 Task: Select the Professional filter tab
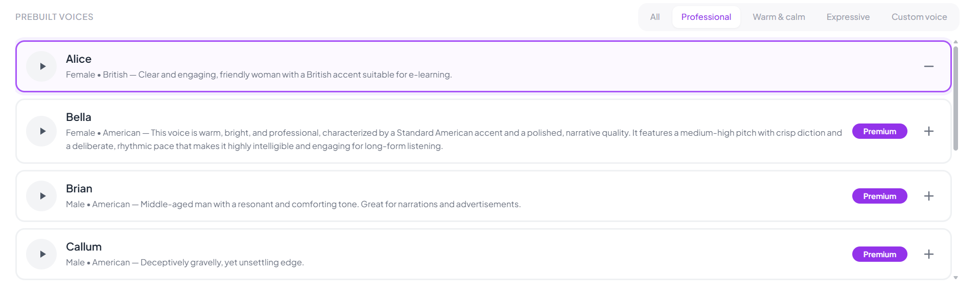pos(706,17)
